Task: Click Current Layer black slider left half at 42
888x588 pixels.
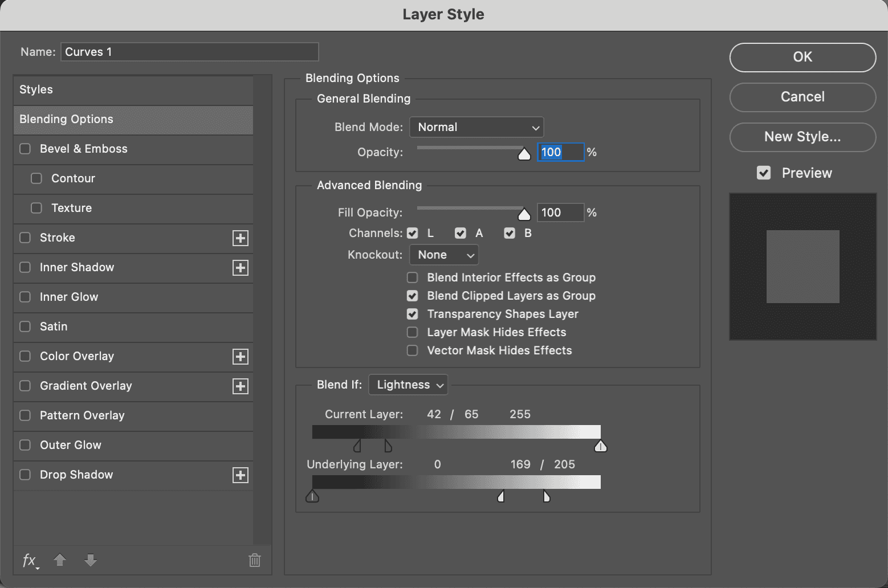Action: pyautogui.click(x=357, y=445)
